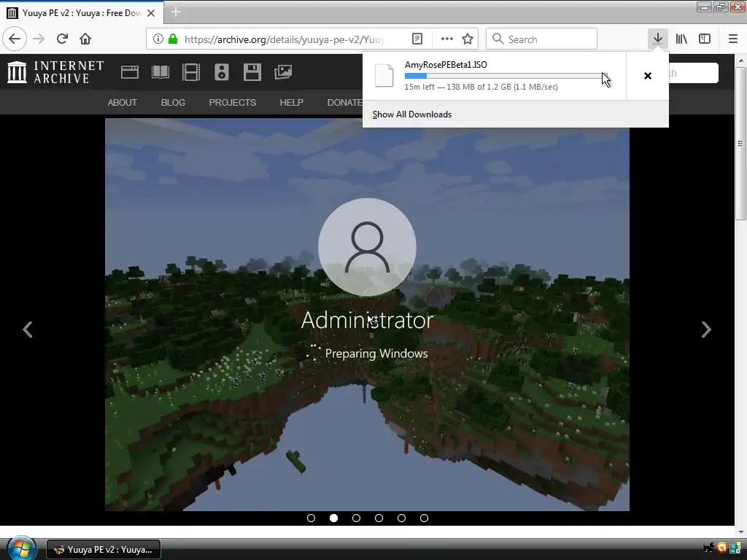Select the sixth carousel dot
Viewport: 747px width, 560px height.
[x=425, y=518]
